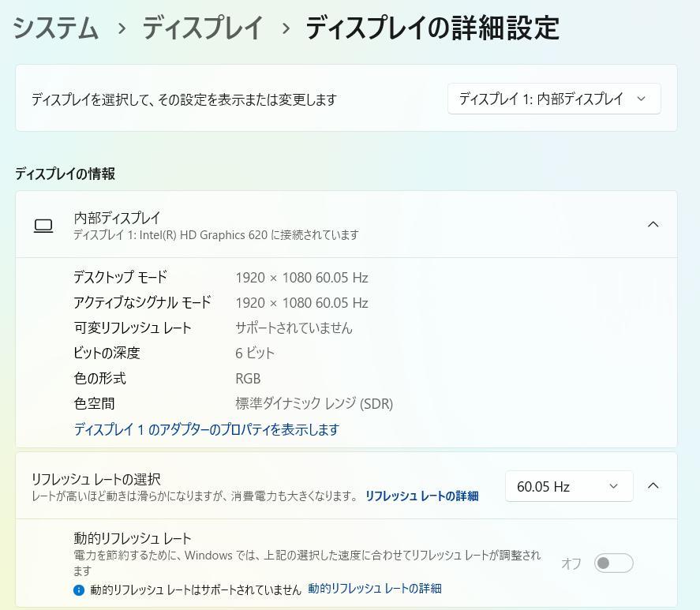Screen dimensions: 700x610
Task: Toggle the 動的リフレッシュ レート switch
Action: (x=613, y=563)
